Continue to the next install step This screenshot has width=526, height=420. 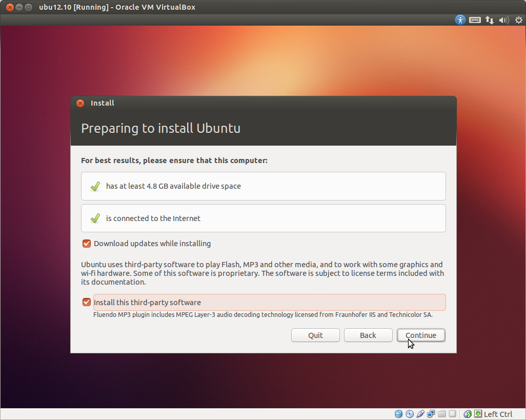(x=421, y=335)
